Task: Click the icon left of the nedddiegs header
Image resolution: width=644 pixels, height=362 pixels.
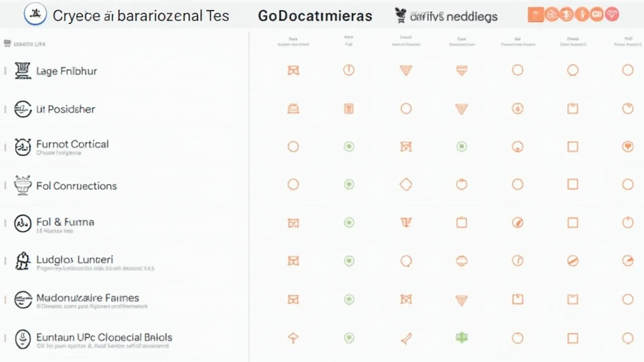Action: coord(399,15)
